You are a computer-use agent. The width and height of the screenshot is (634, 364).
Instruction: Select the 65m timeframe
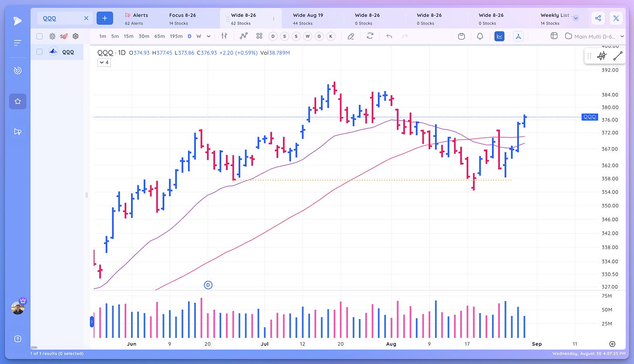pyautogui.click(x=159, y=36)
